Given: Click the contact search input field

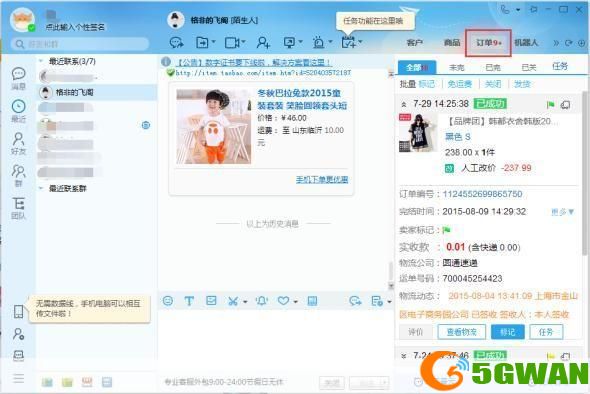Looking at the screenshot, I should tap(80, 44).
